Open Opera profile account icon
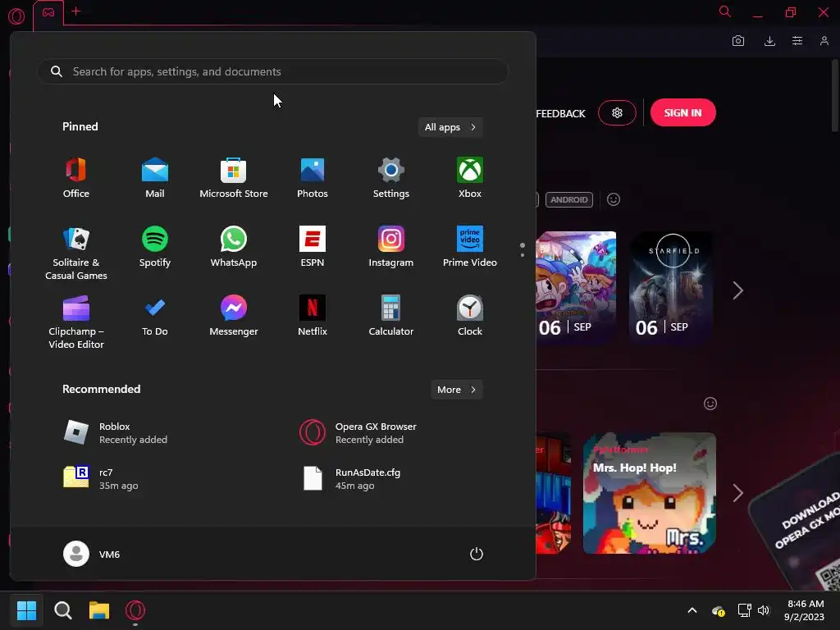 tap(824, 41)
